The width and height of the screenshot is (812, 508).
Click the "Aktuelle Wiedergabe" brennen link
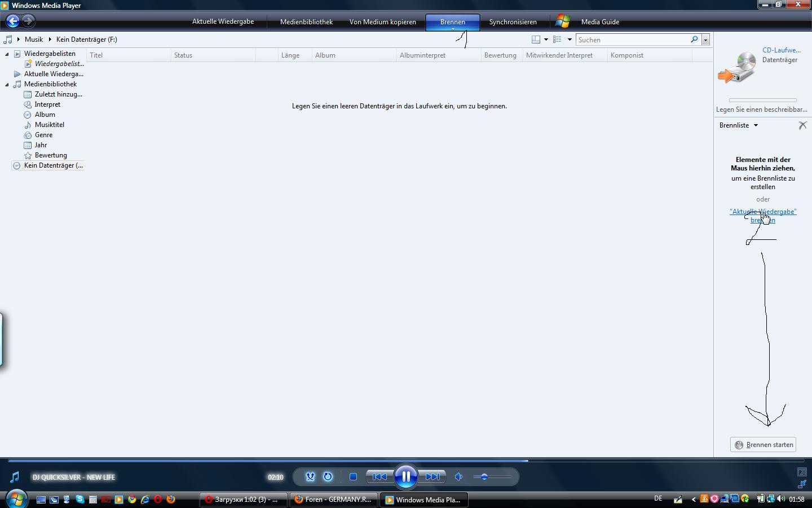[x=763, y=216]
